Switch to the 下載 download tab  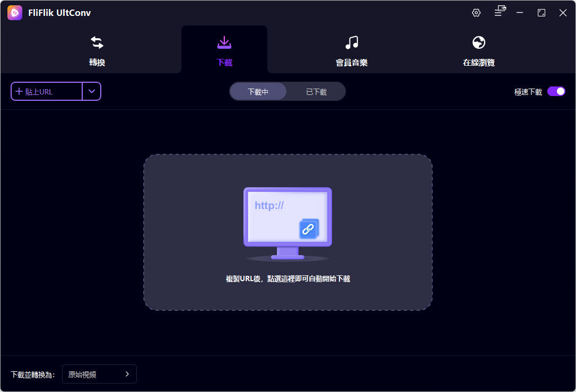224,51
